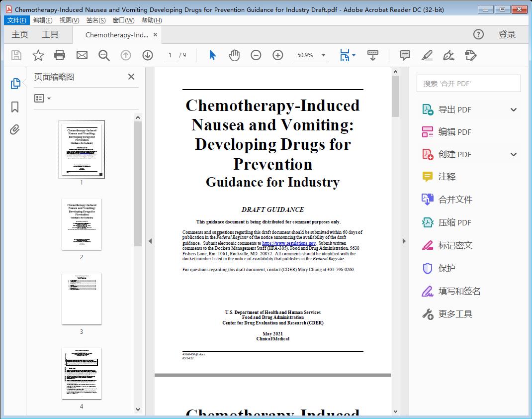Close the page thumbnails panel

131,77
